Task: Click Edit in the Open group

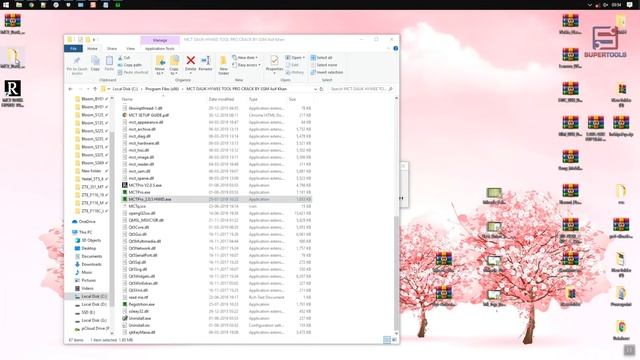Action: (x=292, y=65)
